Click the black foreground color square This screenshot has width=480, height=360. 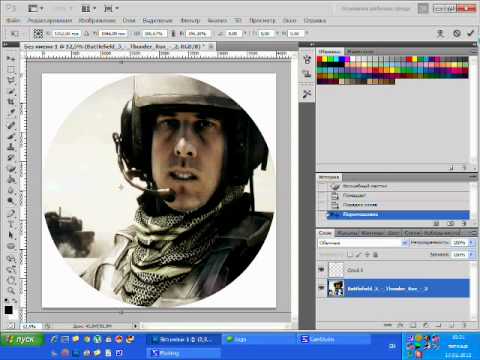[x=8, y=310]
